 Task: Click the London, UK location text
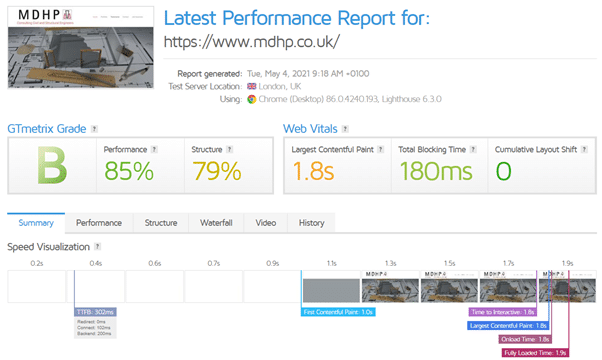click(x=280, y=86)
